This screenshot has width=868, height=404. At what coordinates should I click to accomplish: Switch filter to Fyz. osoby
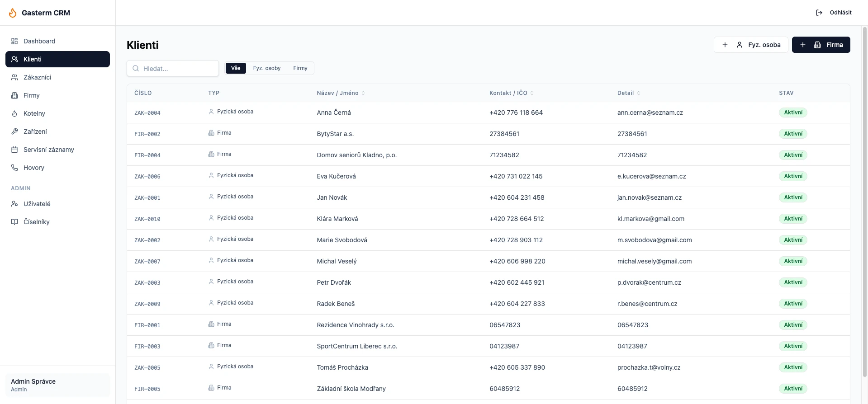[x=267, y=68]
